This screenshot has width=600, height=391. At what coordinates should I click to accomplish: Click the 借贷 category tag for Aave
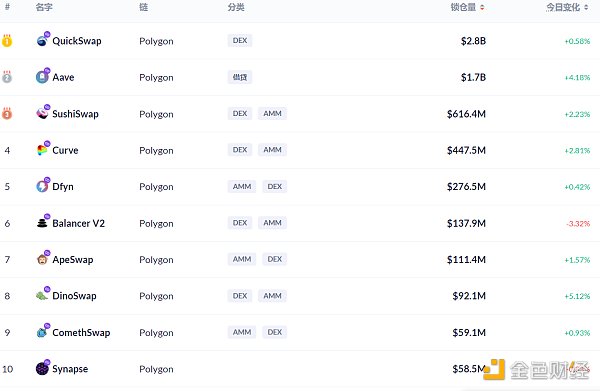pos(240,77)
